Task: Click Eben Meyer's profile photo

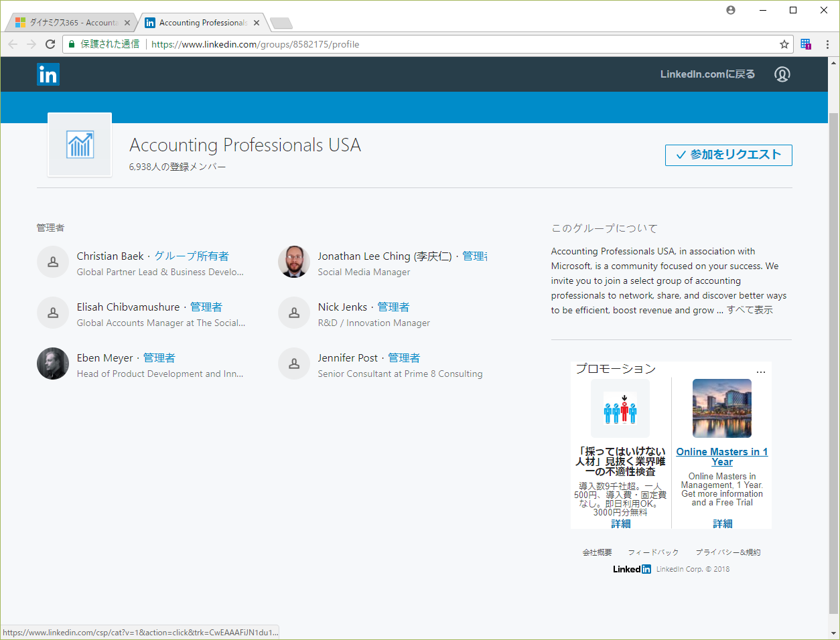Action: [x=53, y=364]
